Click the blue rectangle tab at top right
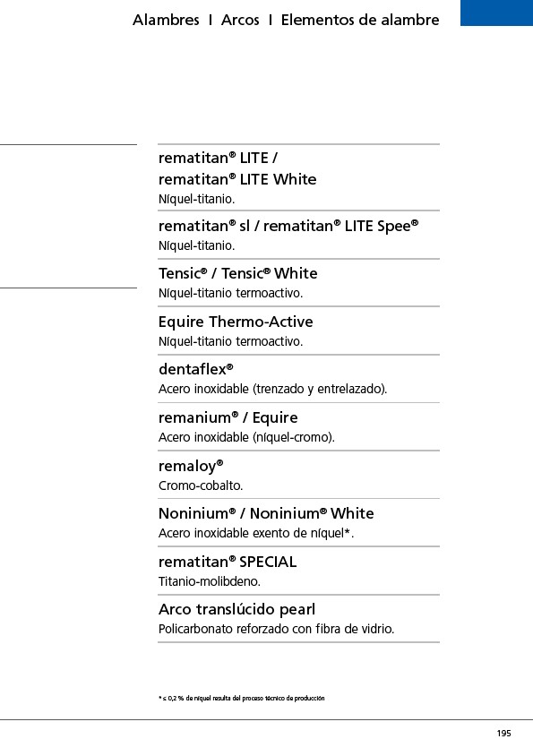The height and width of the screenshot is (756, 533). click(496, 13)
